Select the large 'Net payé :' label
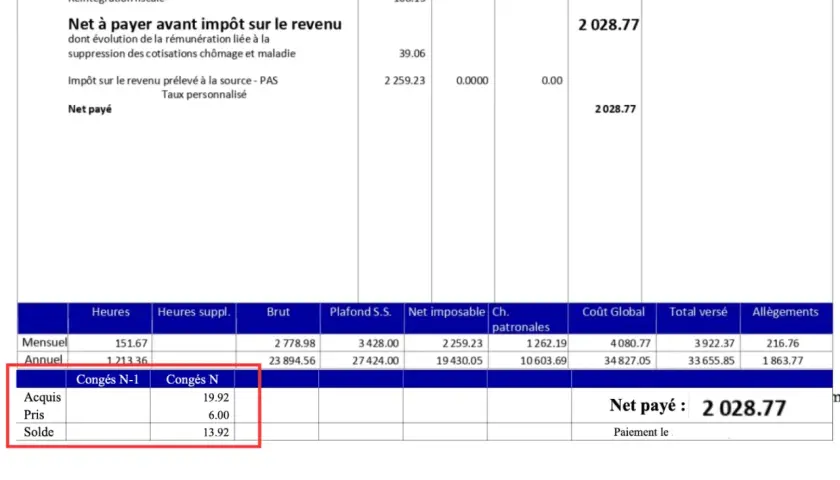This screenshot has height=480, width=840. [647, 406]
